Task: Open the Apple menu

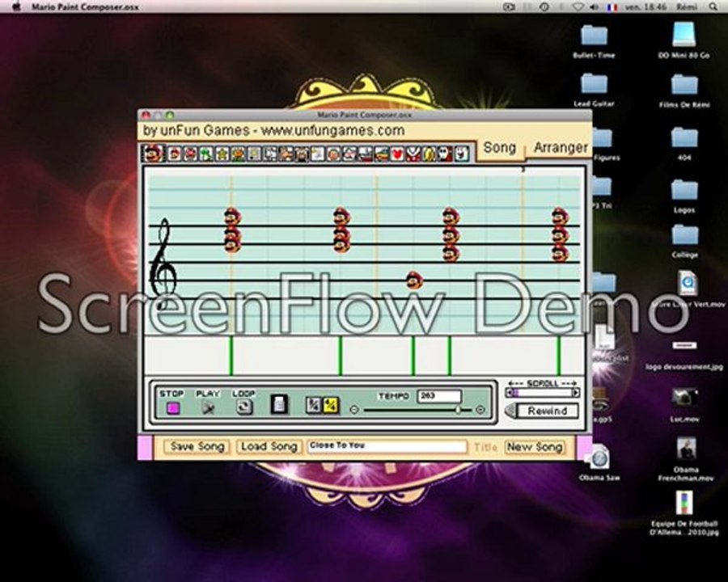Action: [16, 6]
